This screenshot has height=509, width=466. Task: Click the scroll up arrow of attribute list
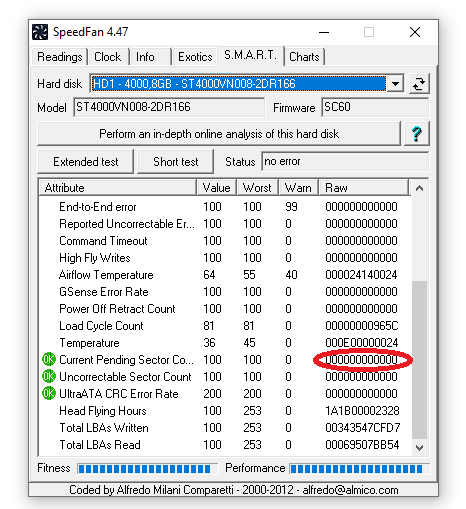(419, 188)
